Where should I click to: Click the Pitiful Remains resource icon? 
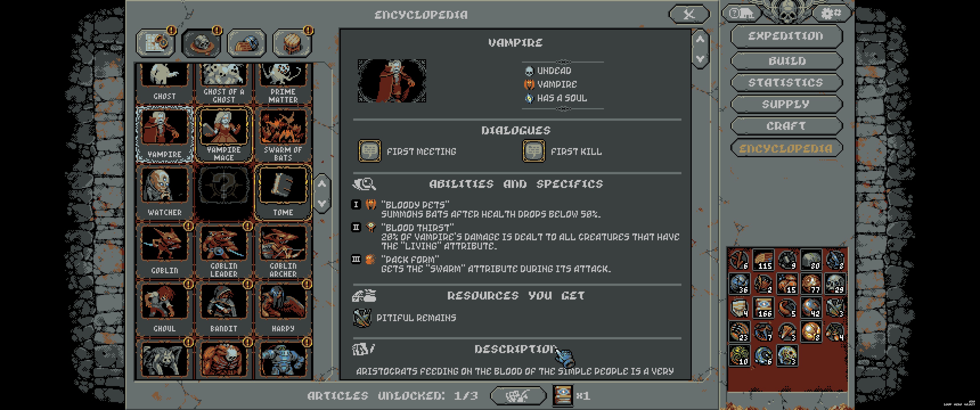click(x=362, y=317)
